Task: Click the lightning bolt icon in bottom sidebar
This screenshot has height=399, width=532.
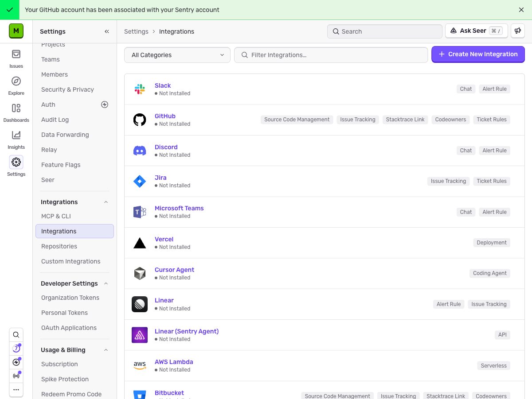Action: [x=16, y=362]
